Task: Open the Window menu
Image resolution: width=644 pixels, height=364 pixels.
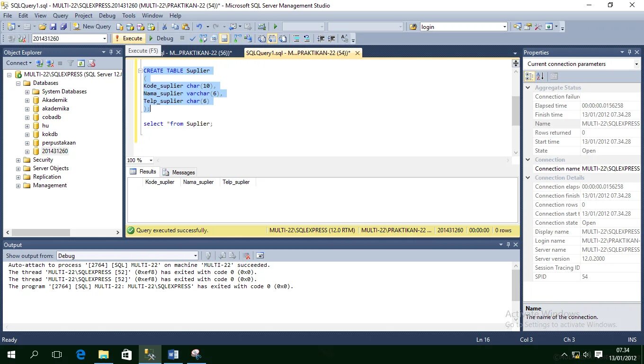Action: pyautogui.click(x=152, y=16)
